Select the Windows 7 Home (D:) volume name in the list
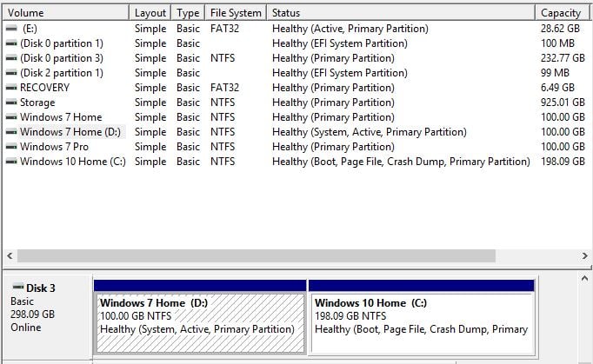 [x=70, y=132]
